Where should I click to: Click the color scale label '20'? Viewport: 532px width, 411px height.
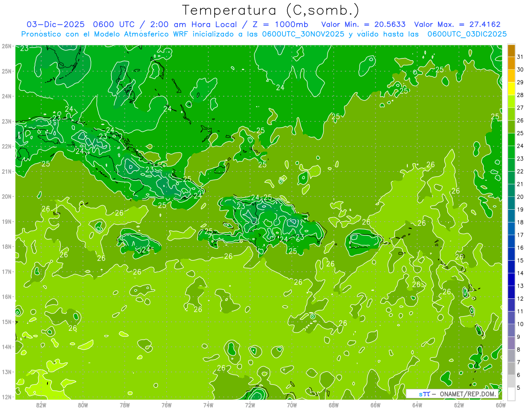[520, 197]
